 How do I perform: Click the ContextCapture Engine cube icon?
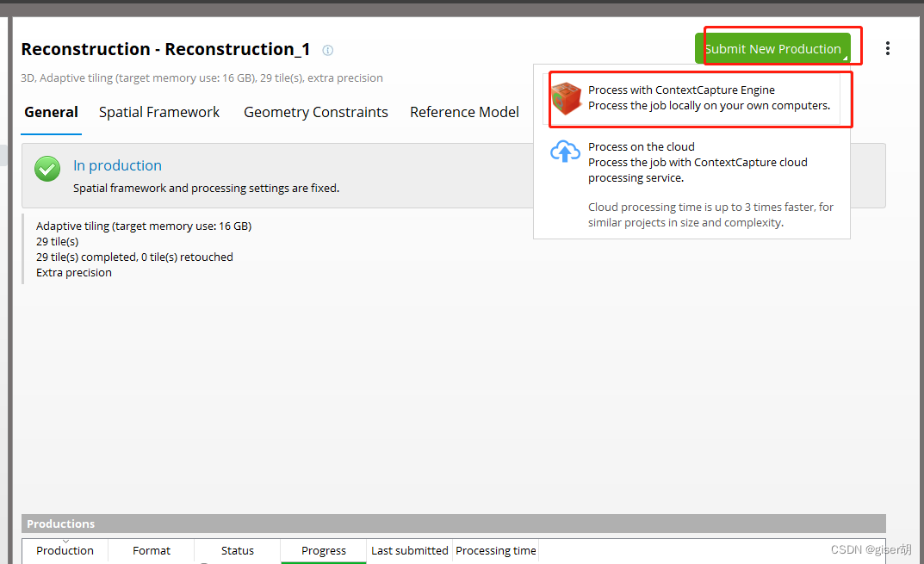tap(567, 98)
